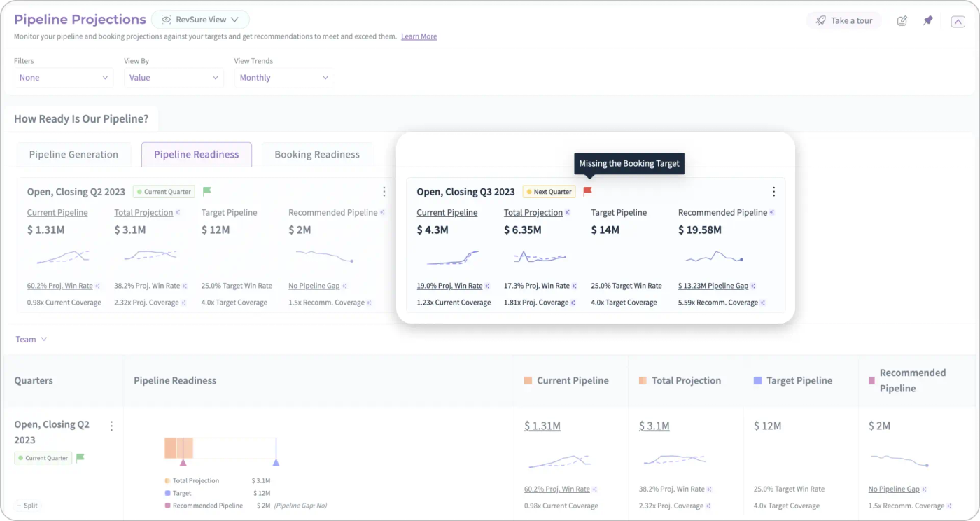Follow the Learn More link
The image size is (980, 521).
click(419, 36)
